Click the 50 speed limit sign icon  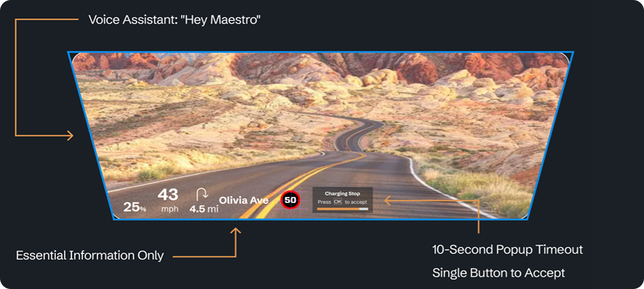[x=290, y=200]
